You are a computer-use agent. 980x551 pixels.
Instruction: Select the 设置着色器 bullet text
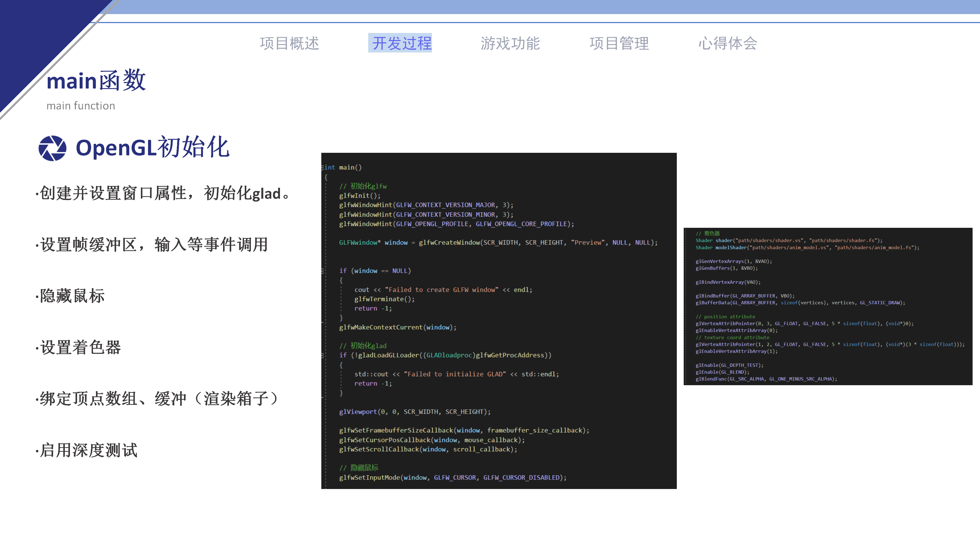click(x=78, y=348)
